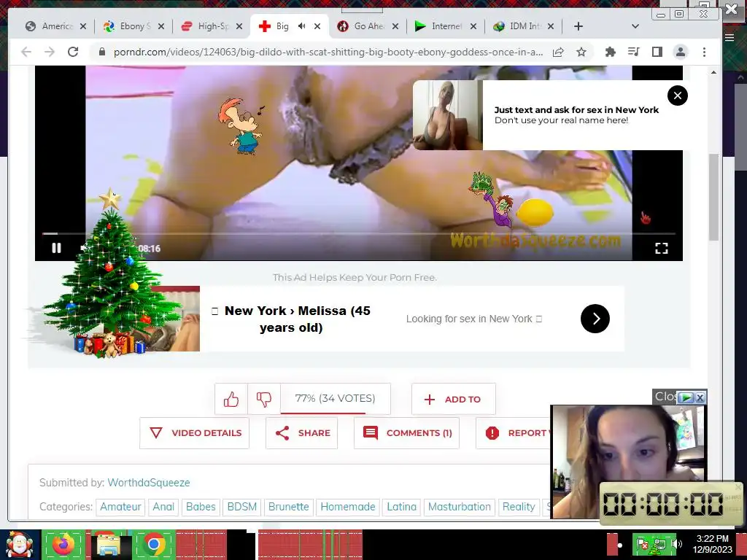The image size is (747, 560).
Task: Open the Chrome profile avatar
Action: [x=681, y=52]
